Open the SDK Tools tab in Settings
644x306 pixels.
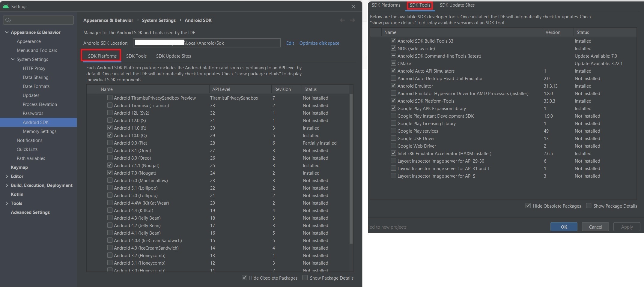coord(136,56)
